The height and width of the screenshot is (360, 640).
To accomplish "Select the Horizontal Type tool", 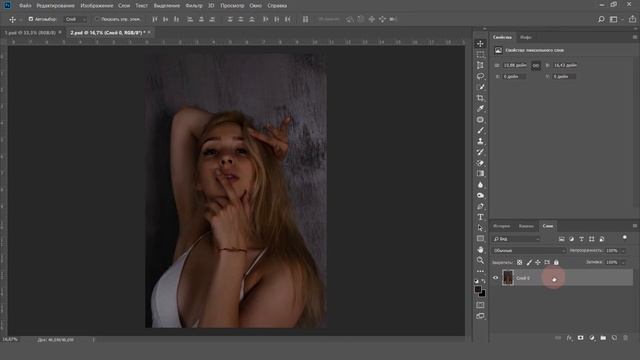I will (x=480, y=217).
